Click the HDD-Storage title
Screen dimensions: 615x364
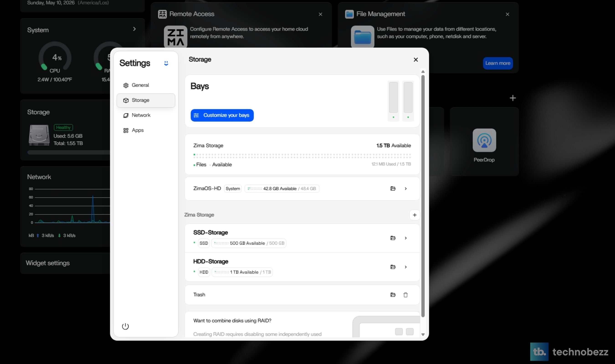tap(211, 261)
